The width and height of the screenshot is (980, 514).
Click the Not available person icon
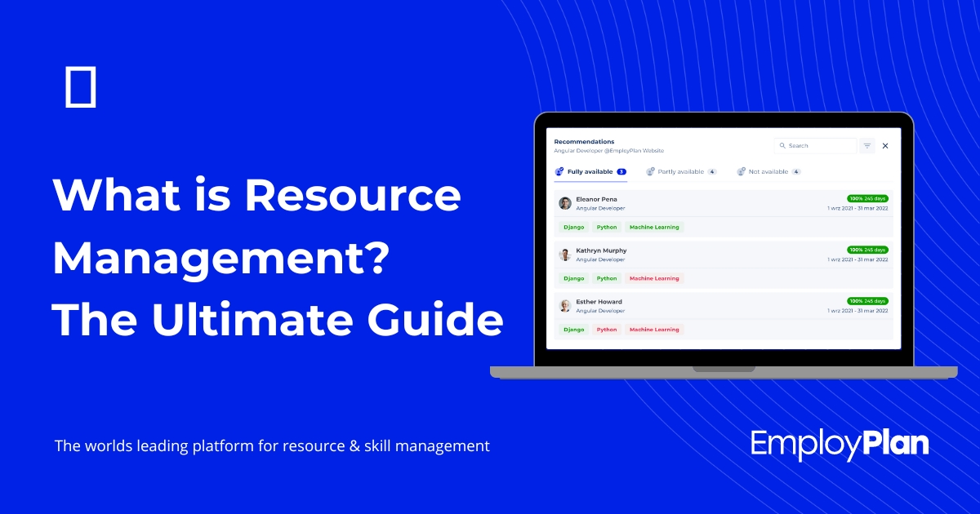pyautogui.click(x=741, y=171)
